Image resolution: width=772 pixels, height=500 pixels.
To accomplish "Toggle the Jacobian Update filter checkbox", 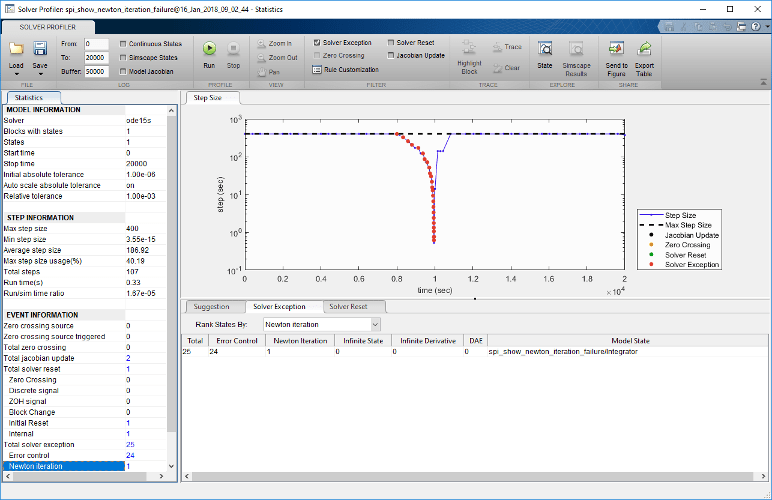I will 391,56.
